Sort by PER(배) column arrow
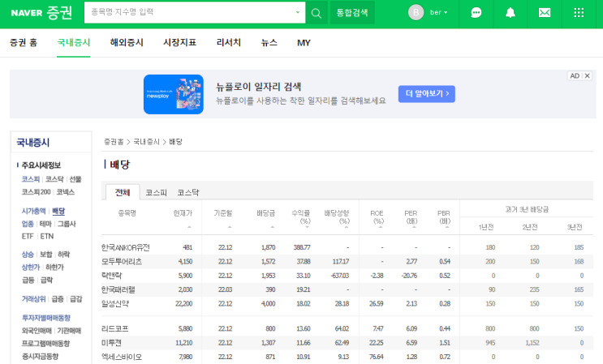Image resolution: width=603 pixels, height=364 pixels. 414,227
